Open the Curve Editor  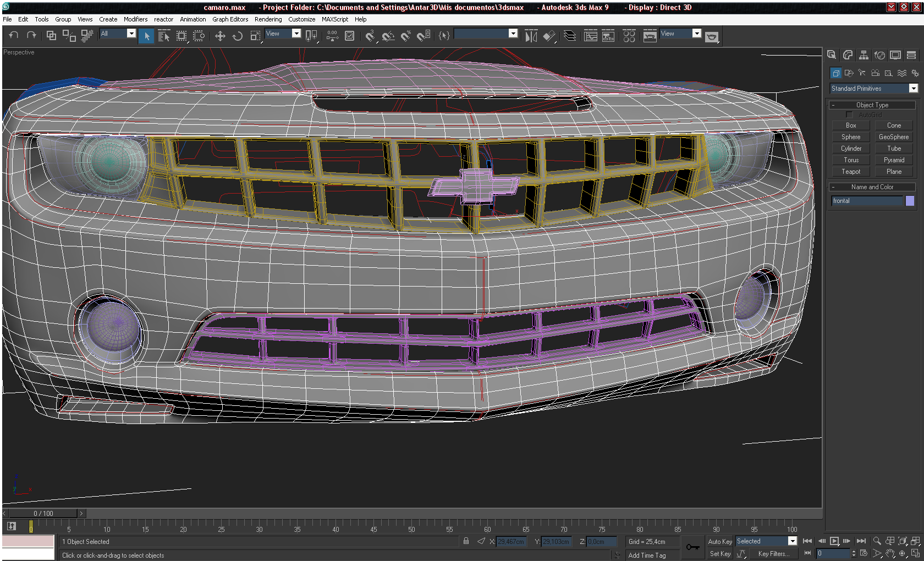click(x=591, y=36)
